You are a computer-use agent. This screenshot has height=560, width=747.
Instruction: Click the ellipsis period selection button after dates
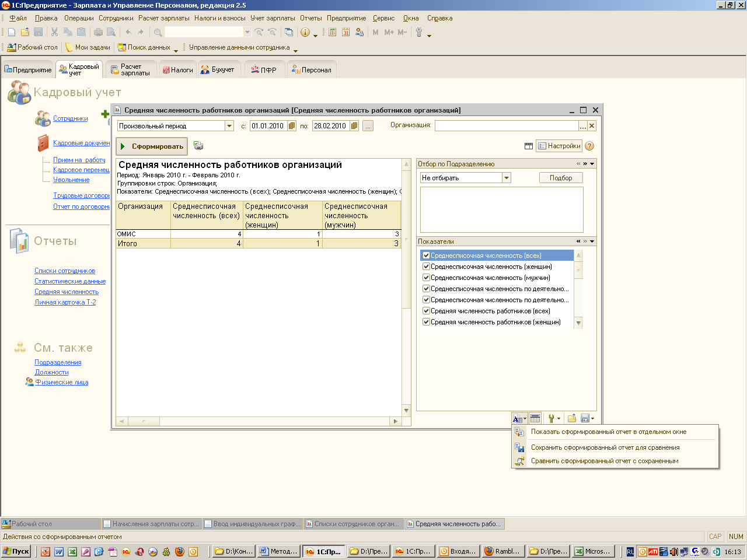(x=368, y=125)
